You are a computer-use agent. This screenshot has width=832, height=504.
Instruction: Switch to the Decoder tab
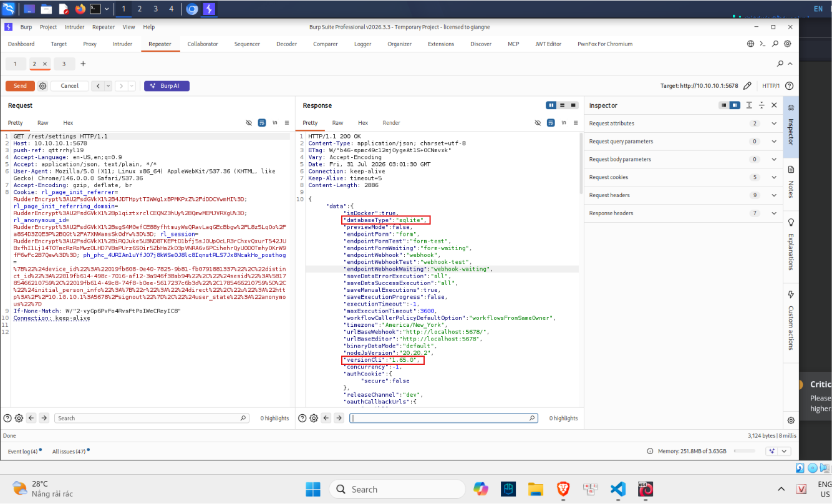click(x=287, y=44)
